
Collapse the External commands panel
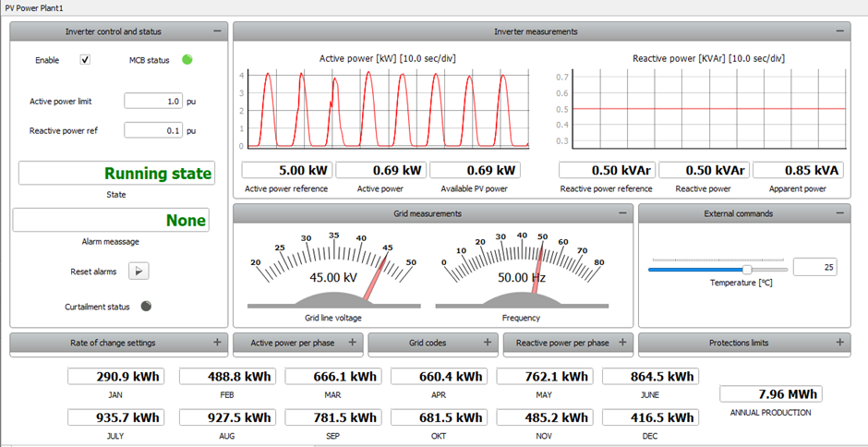click(839, 212)
